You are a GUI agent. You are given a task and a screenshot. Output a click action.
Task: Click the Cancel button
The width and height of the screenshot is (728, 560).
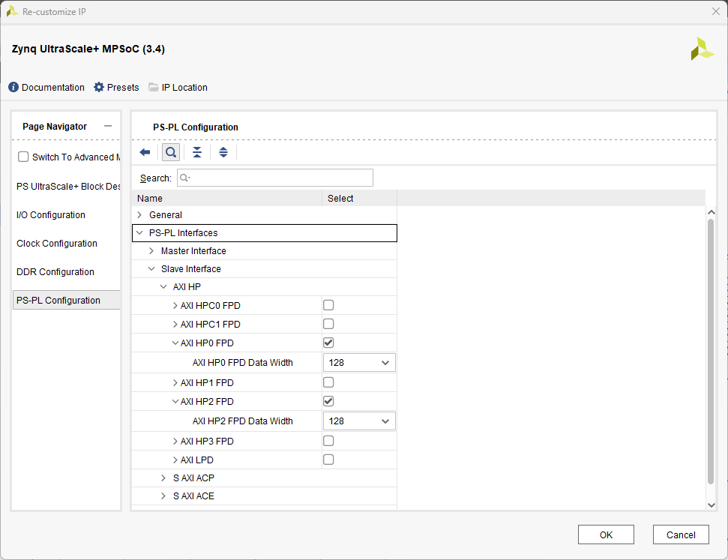click(680, 535)
